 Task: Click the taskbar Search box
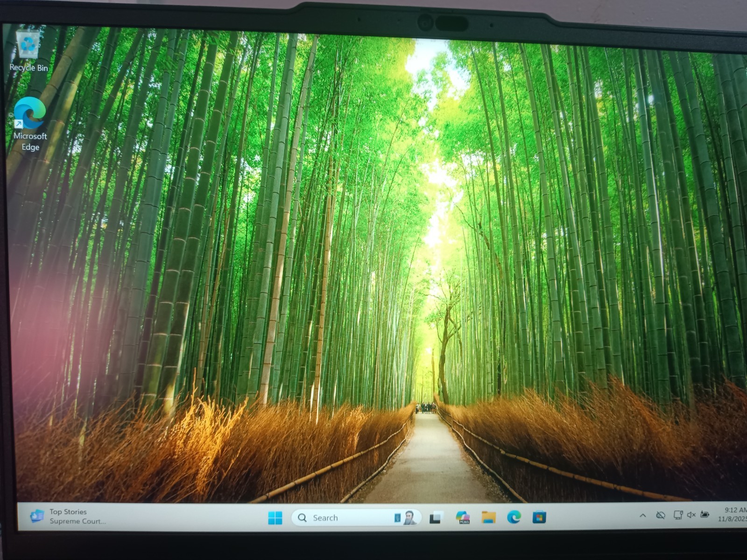click(x=356, y=518)
